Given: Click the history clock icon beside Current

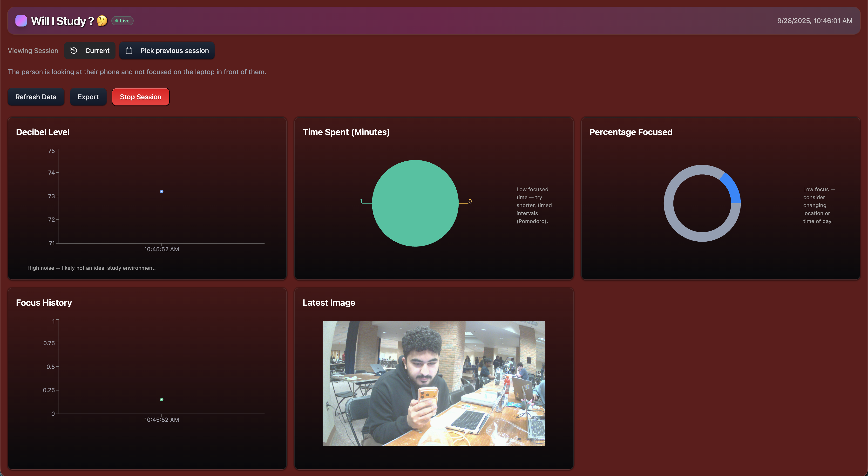Looking at the screenshot, I should pyautogui.click(x=74, y=51).
